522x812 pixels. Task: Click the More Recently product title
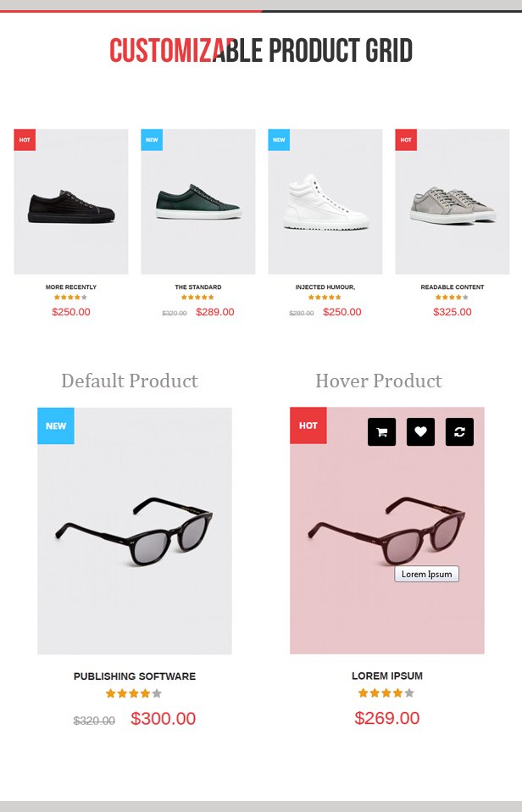(x=71, y=286)
